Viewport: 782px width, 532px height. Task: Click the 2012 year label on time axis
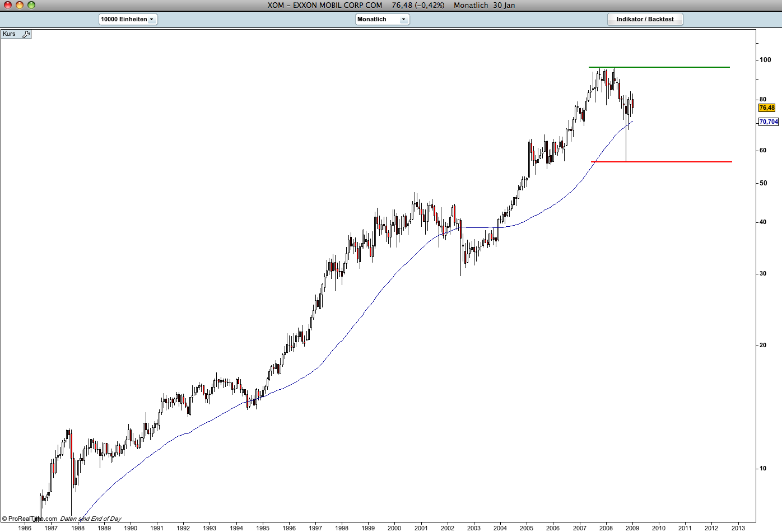711,528
